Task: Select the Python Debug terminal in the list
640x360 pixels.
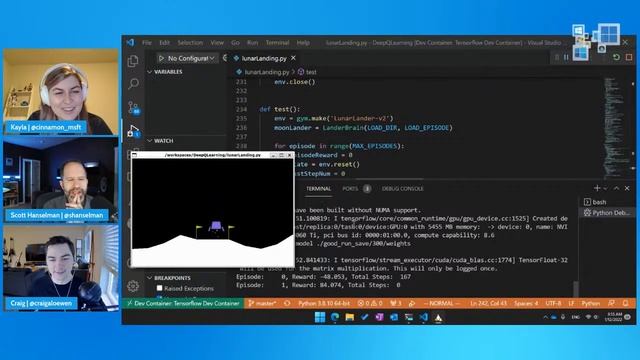Action: pos(606,212)
